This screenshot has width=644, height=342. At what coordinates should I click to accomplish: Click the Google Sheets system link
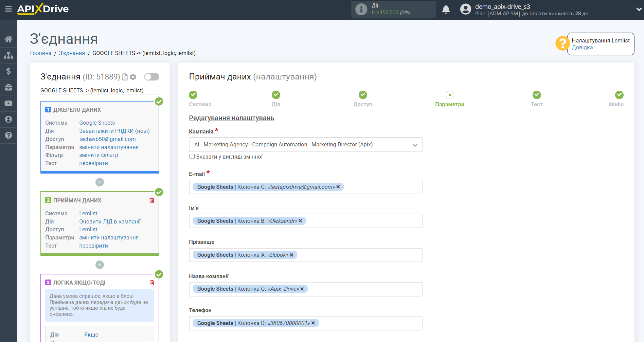(x=97, y=123)
